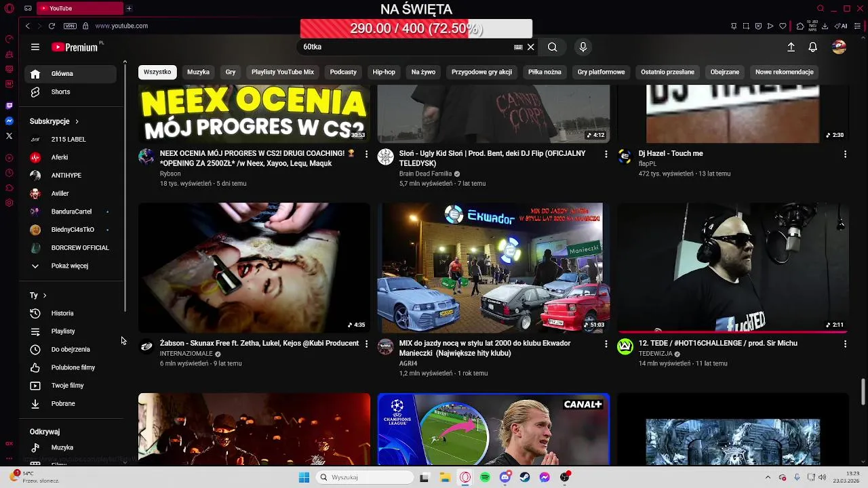868x488 pixels.
Task: Select the Na żywo filter chip
Action: [423, 72]
